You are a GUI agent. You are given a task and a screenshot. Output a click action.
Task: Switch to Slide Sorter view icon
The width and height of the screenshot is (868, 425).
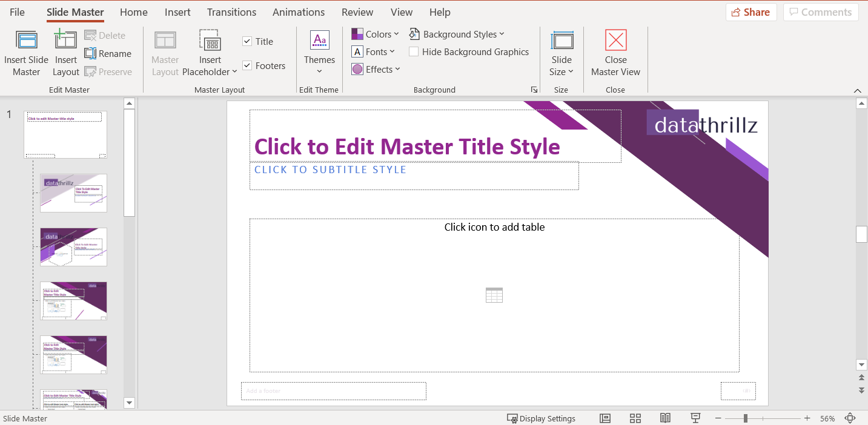click(x=635, y=418)
